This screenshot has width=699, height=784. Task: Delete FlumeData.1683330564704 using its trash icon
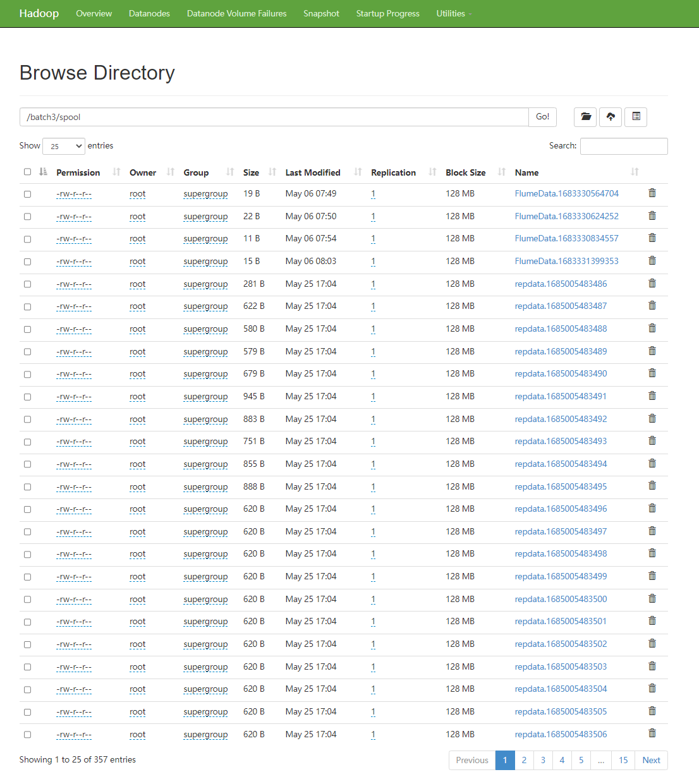pyautogui.click(x=652, y=193)
